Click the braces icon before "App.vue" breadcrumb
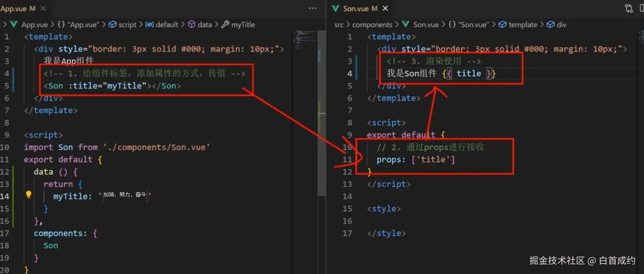 coord(61,25)
